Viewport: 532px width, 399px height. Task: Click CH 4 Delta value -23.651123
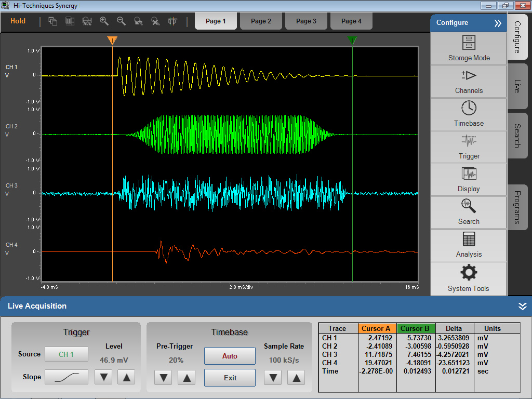tap(454, 363)
